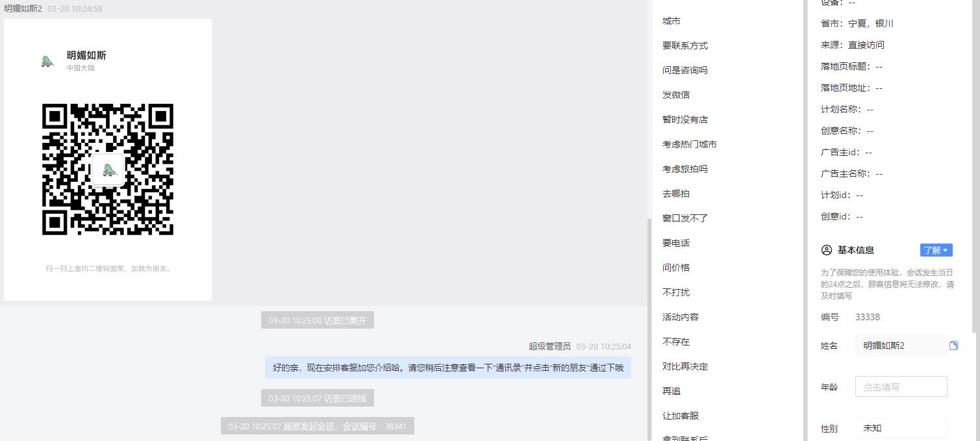Open the 了解 dropdown button

click(936, 250)
